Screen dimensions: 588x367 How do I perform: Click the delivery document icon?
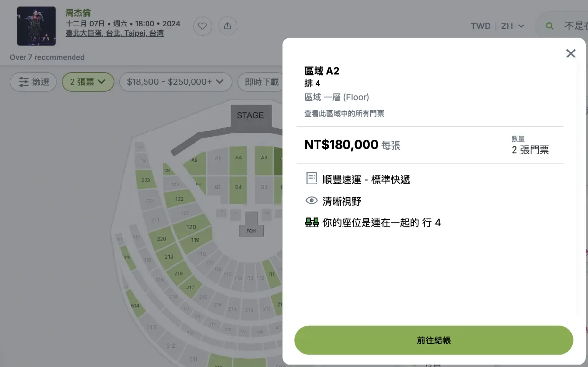(311, 179)
